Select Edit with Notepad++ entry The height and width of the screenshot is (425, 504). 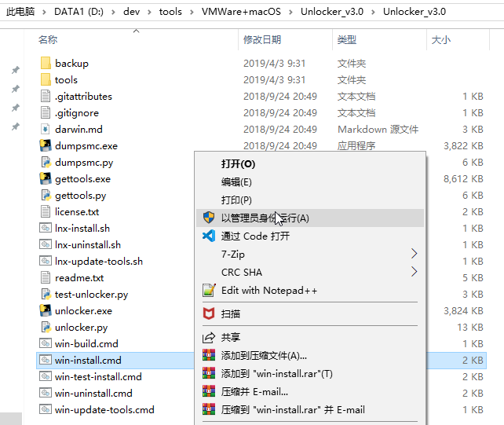(x=310, y=290)
